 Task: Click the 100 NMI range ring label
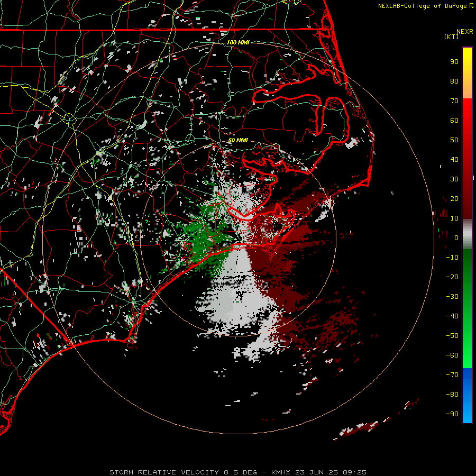click(x=238, y=42)
